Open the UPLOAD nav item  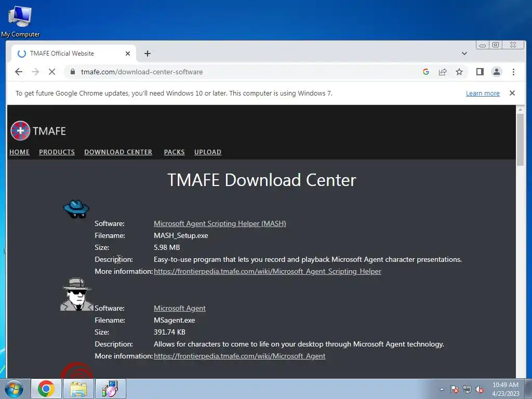tap(208, 152)
